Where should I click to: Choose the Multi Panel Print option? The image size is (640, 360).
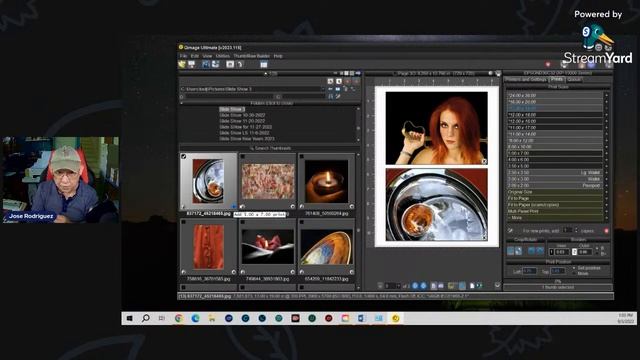click(x=555, y=211)
